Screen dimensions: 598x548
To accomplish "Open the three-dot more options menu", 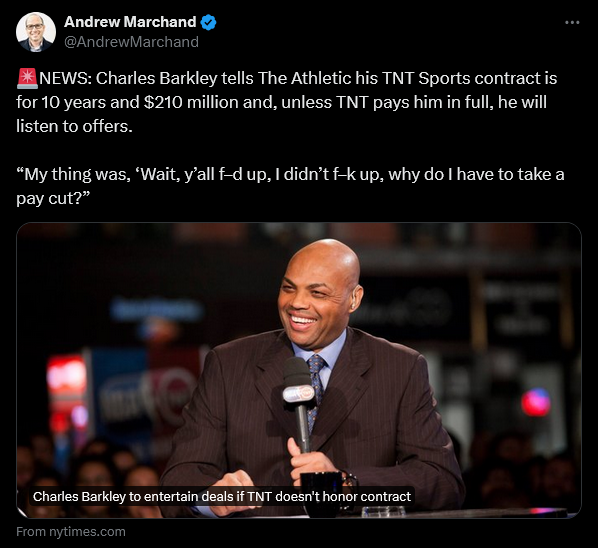I will click(572, 22).
